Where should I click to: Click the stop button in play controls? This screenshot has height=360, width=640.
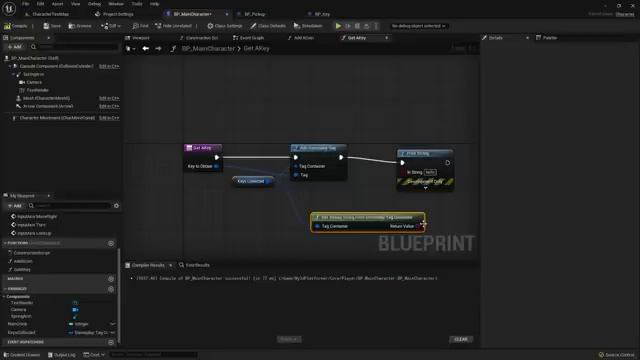358,26
